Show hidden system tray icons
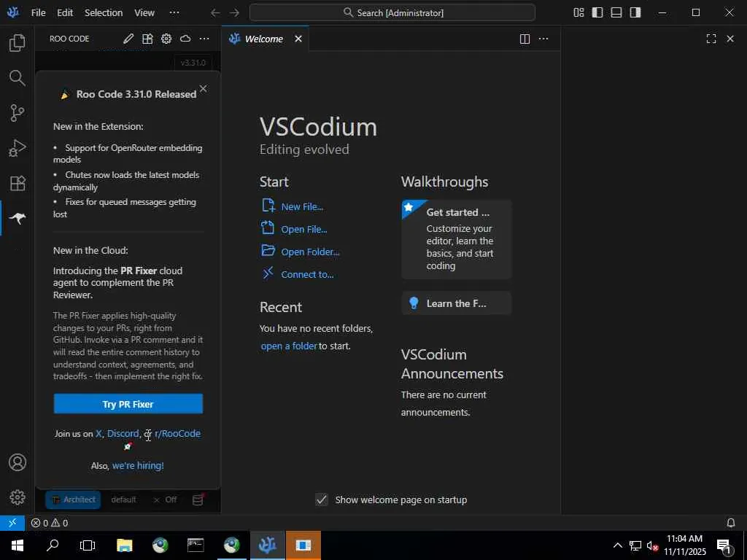Viewport: 747px width, 560px height. [x=617, y=545]
